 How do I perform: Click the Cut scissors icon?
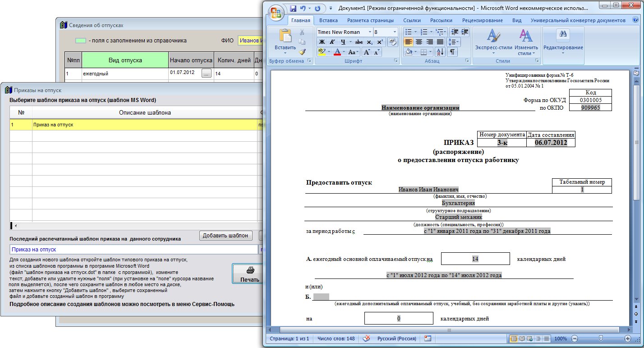click(302, 32)
